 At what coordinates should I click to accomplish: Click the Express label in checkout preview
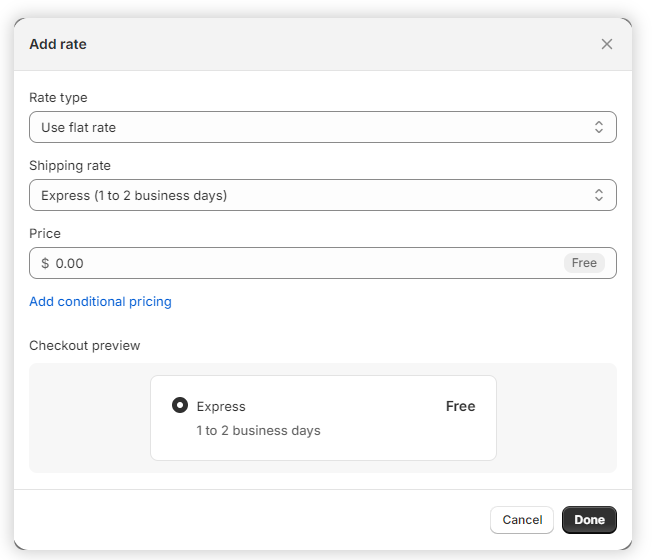(x=221, y=406)
